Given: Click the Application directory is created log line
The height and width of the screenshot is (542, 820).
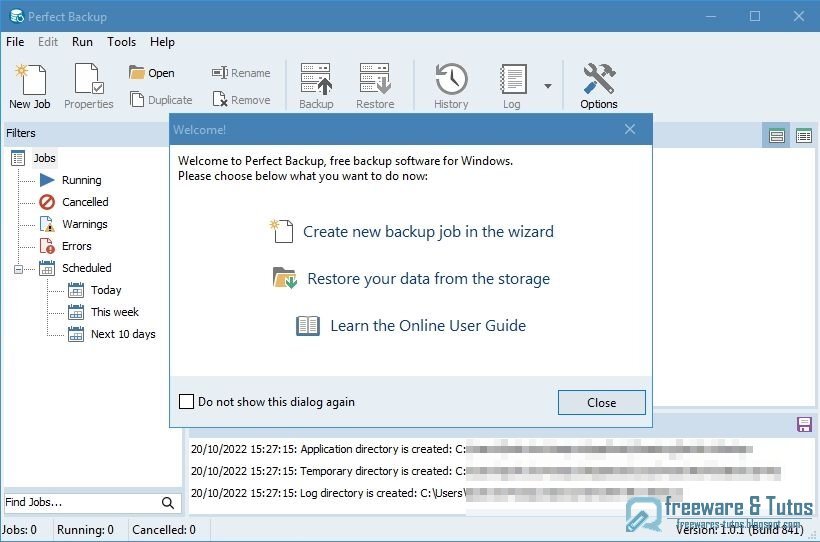Looking at the screenshot, I should tap(472, 449).
